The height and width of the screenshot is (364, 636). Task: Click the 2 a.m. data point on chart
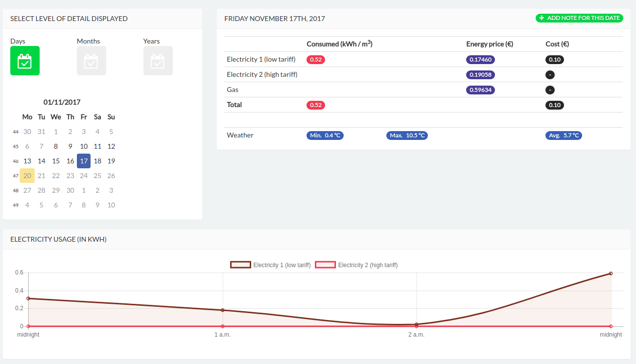(x=417, y=324)
